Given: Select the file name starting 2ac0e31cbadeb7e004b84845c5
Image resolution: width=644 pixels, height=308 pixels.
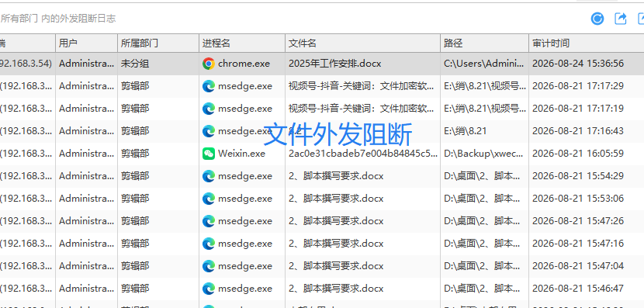Looking at the screenshot, I should point(363,154).
